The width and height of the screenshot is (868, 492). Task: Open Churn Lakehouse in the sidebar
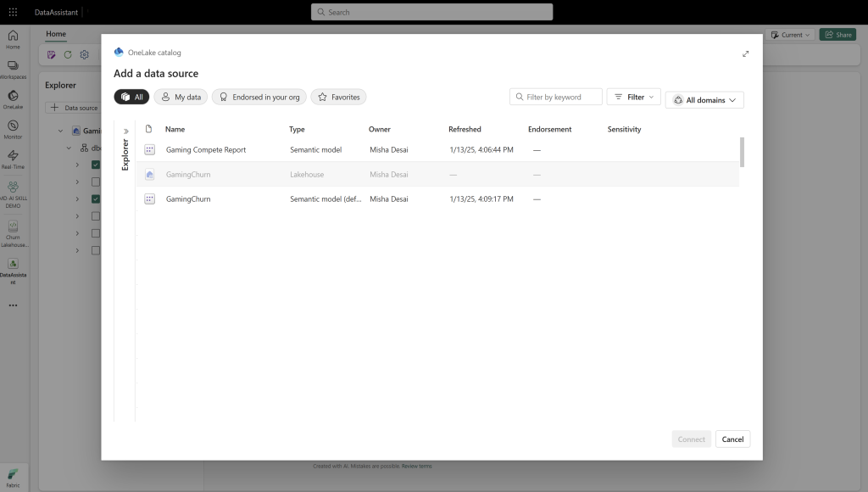tap(13, 233)
